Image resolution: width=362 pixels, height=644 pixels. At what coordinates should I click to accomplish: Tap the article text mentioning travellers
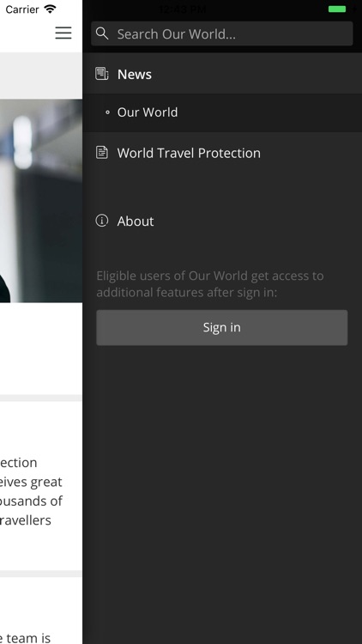[31, 491]
